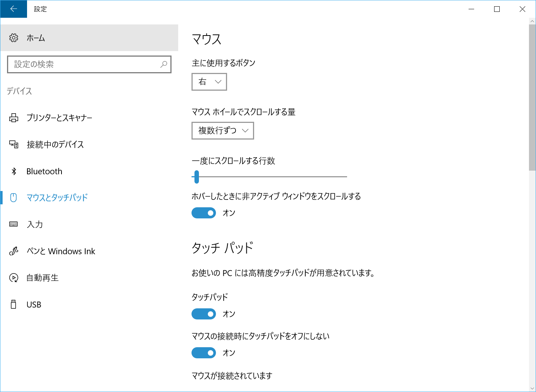Click the USB device icon

[x=14, y=304]
